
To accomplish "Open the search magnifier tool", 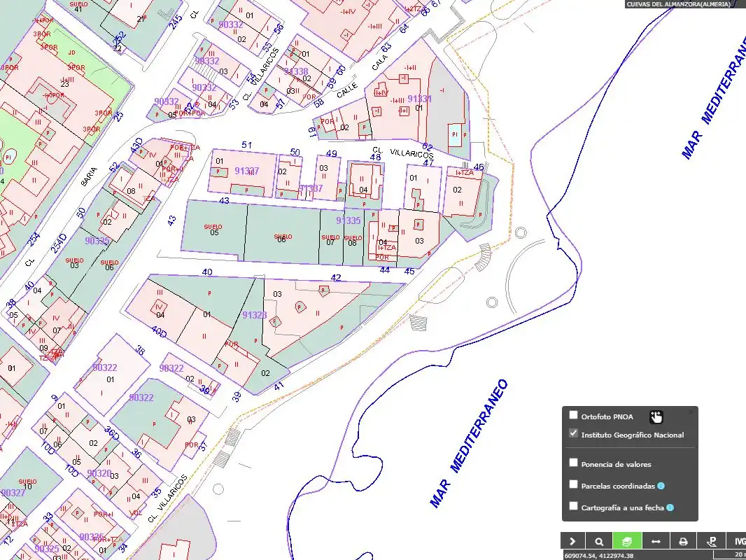I will pos(599,541).
